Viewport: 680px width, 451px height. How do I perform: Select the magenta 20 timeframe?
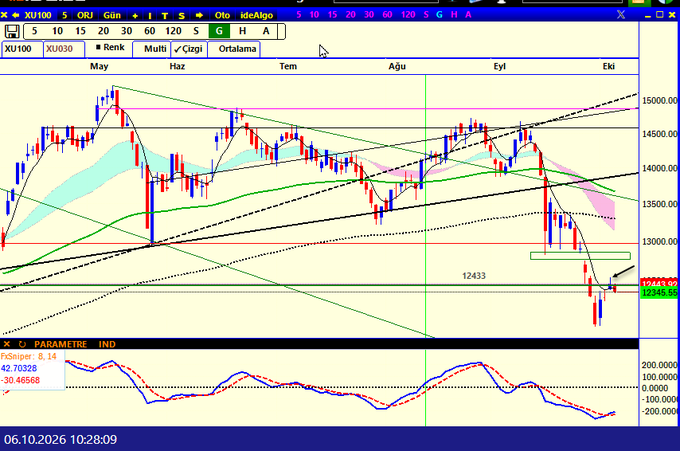[350, 15]
